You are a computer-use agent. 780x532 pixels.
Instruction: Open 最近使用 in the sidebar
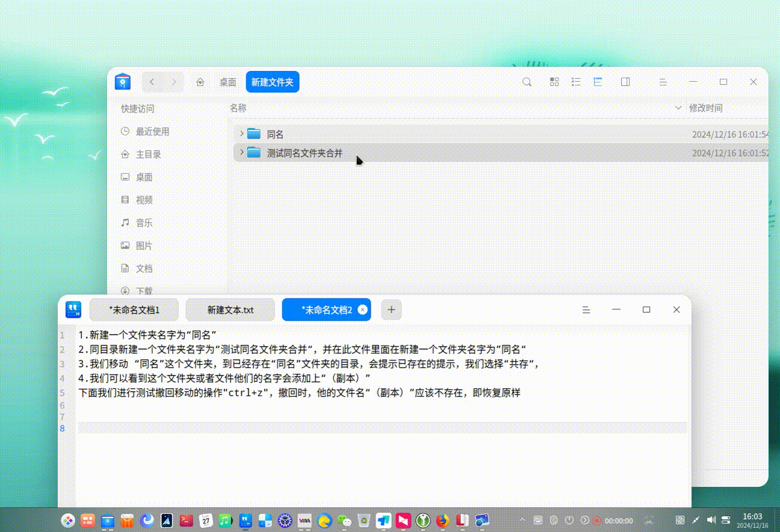tap(145, 131)
